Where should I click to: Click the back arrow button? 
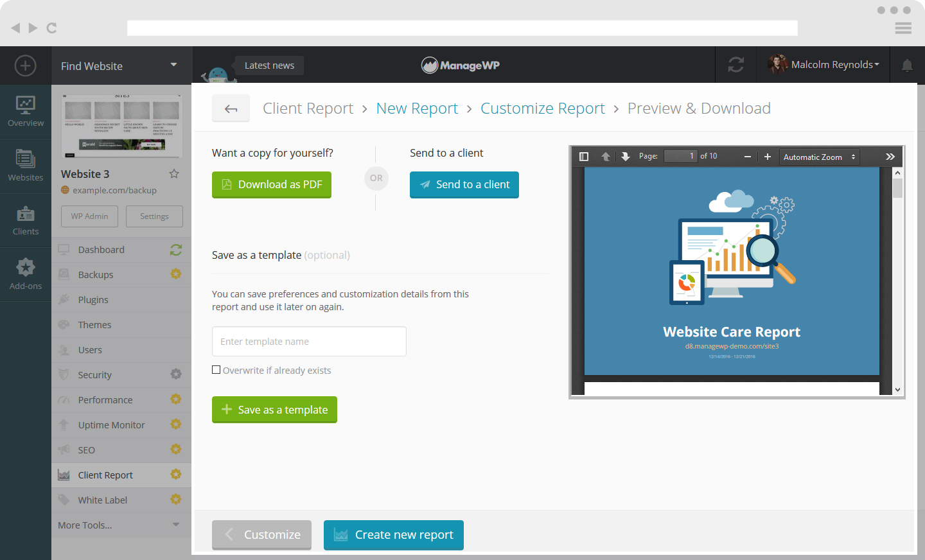pos(231,109)
